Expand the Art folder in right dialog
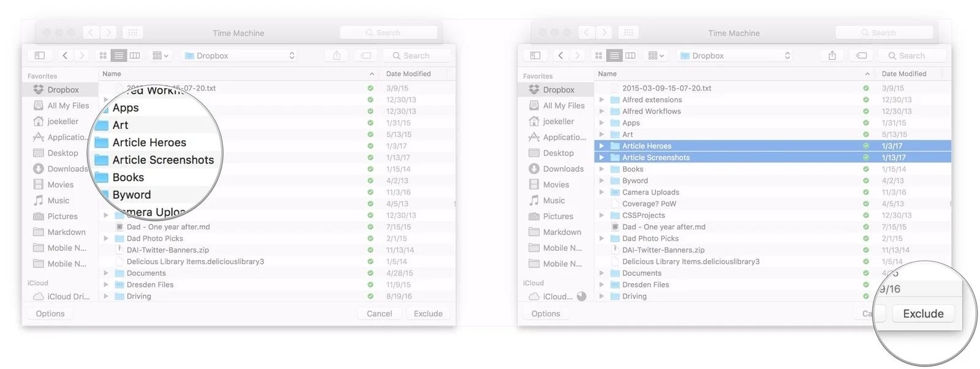The image size is (980, 369). pos(601,135)
